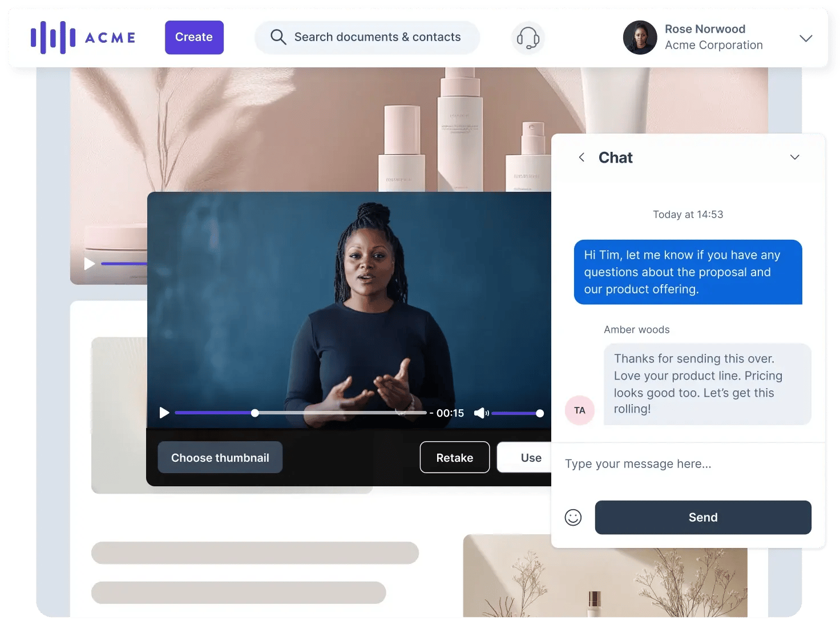Click Choose thumbnail button

[220, 458]
